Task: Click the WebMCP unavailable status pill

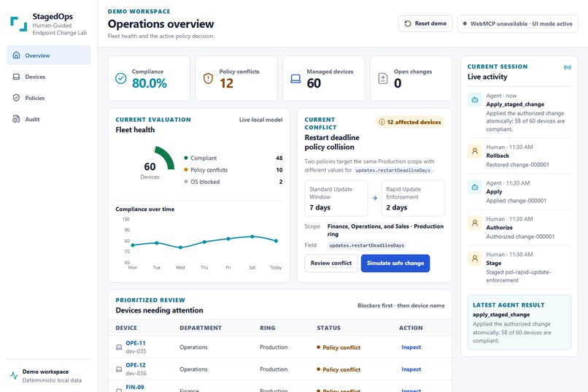Action: [517, 23]
